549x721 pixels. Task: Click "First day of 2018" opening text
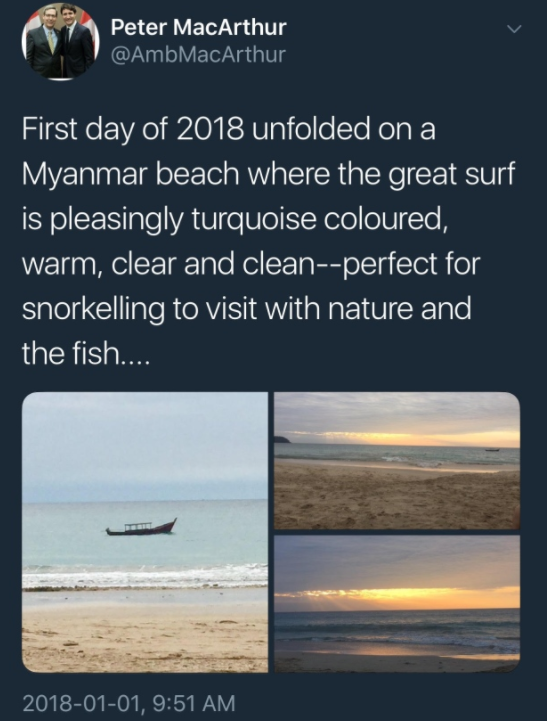[x=132, y=129]
